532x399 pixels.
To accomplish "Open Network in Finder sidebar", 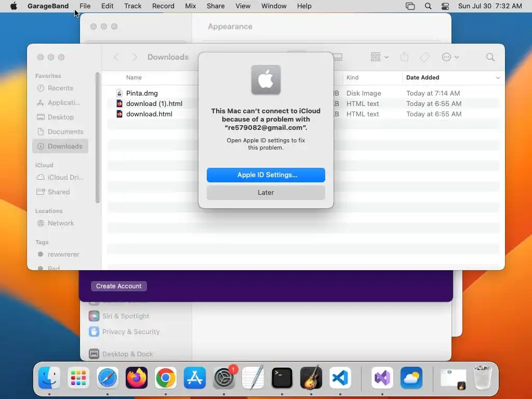I will 60,223.
